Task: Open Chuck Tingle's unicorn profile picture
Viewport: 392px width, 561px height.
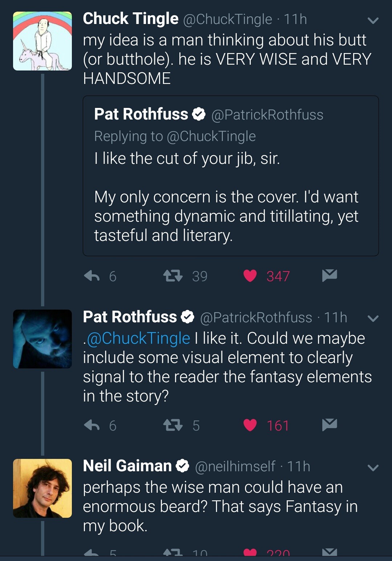Action: [x=42, y=41]
